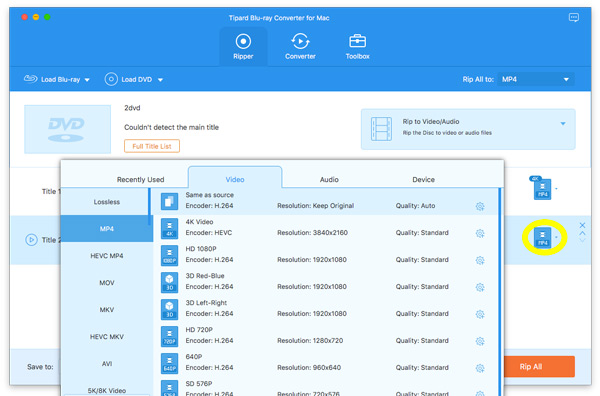Open the Converter module icon
Viewport: 600px width, 396px height.
pyautogui.click(x=300, y=41)
